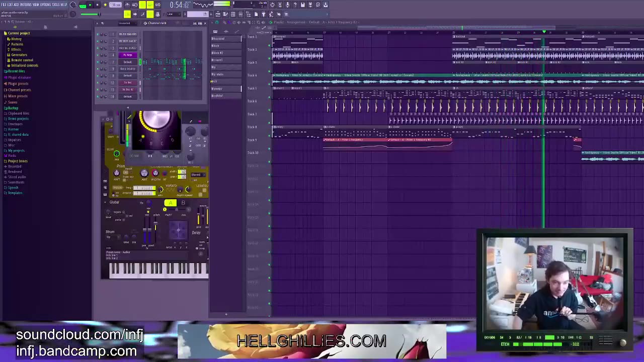Select the basspad pattern
Image resolution: width=644 pixels, height=362 pixels.
point(226,38)
